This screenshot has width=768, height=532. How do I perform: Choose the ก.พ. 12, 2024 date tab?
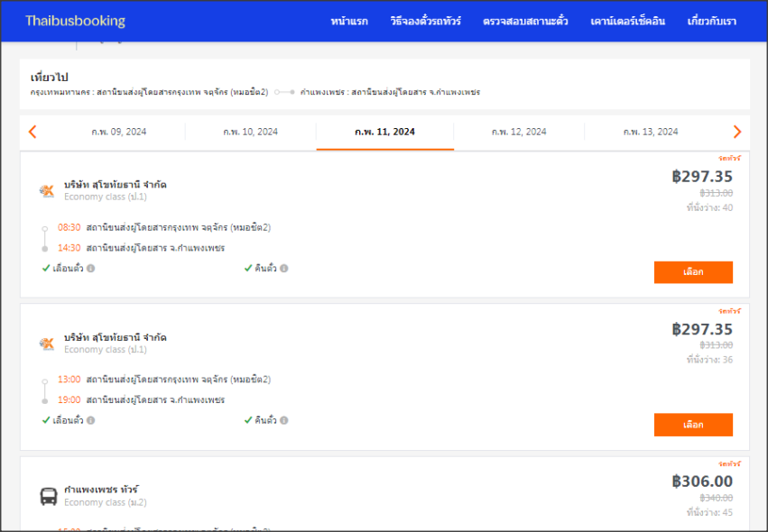click(x=519, y=132)
